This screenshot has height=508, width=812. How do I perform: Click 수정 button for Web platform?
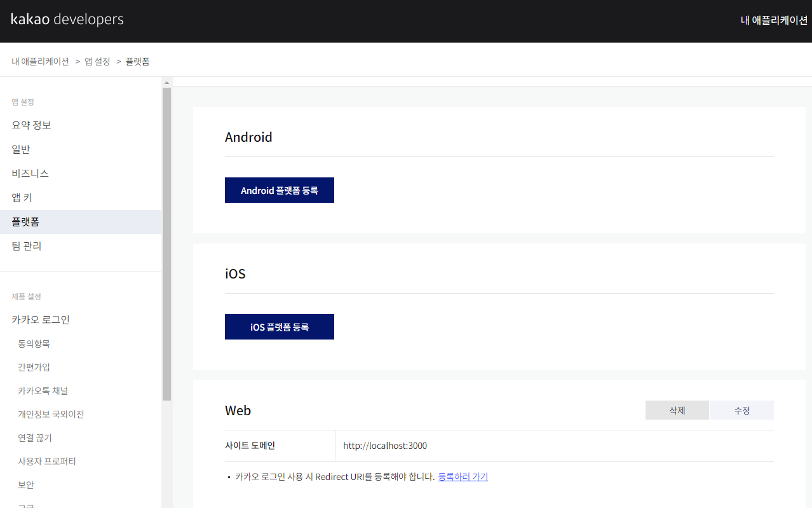point(742,410)
